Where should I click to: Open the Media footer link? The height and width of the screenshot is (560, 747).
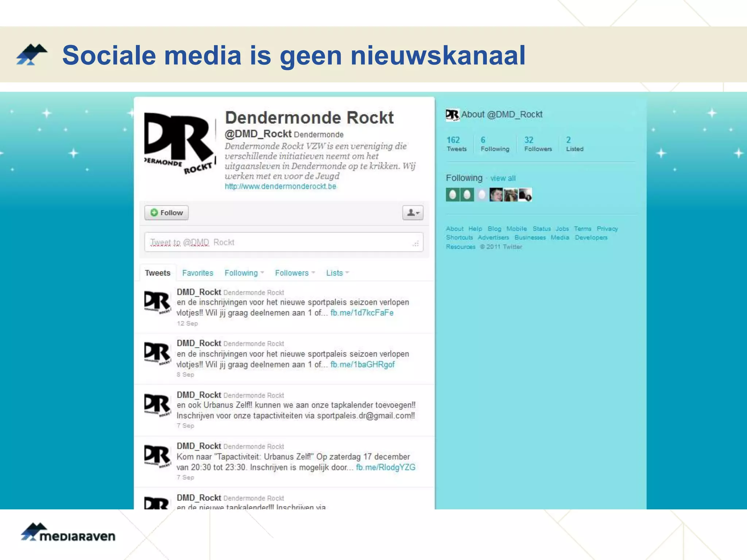[x=560, y=237]
